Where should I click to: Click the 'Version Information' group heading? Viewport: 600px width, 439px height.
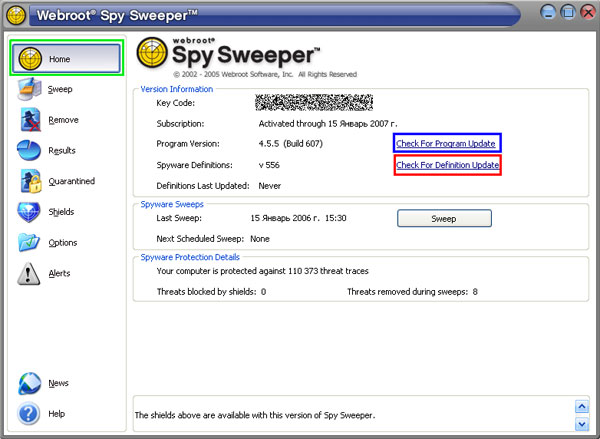[x=177, y=89]
